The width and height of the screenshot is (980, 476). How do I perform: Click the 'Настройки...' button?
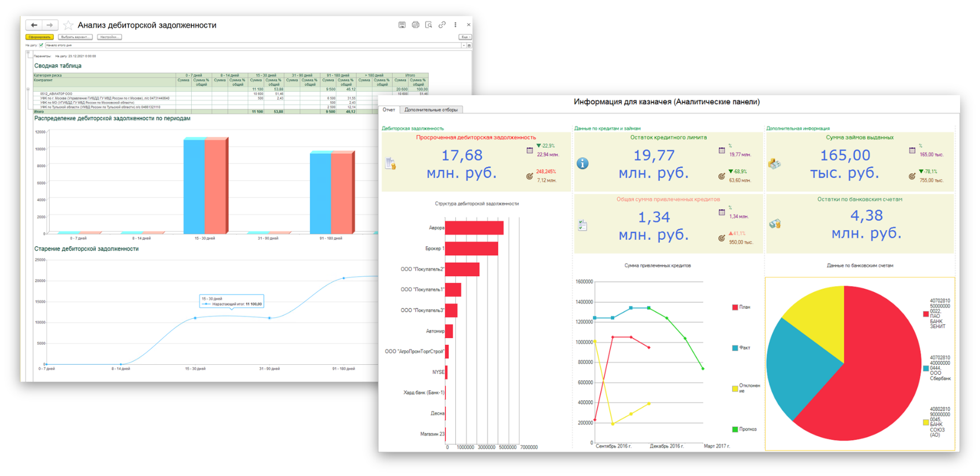point(109,37)
